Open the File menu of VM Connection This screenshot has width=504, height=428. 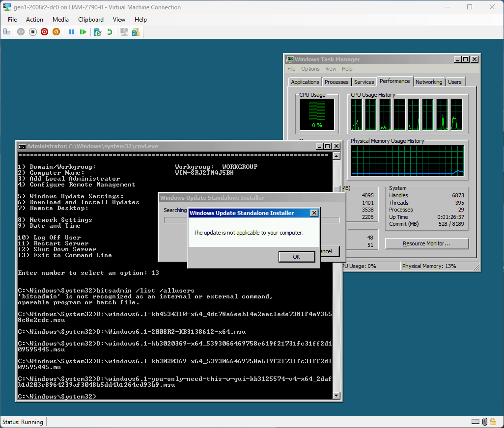[12, 20]
